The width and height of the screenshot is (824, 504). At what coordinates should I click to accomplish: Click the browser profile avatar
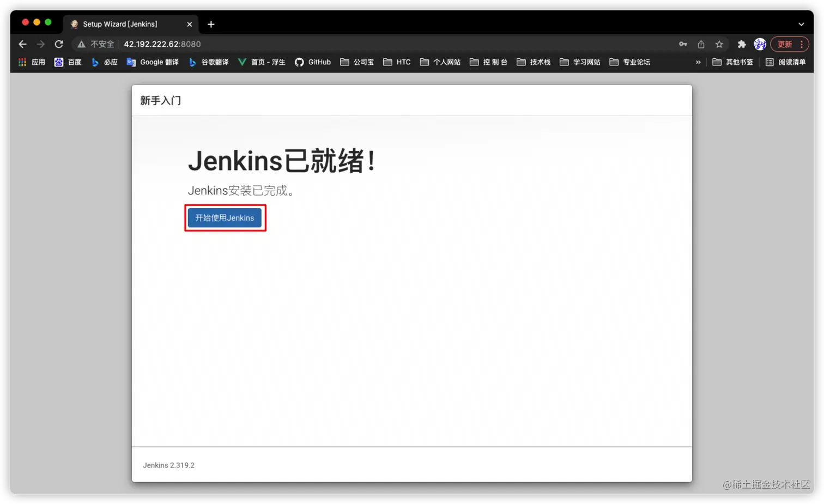pos(760,44)
